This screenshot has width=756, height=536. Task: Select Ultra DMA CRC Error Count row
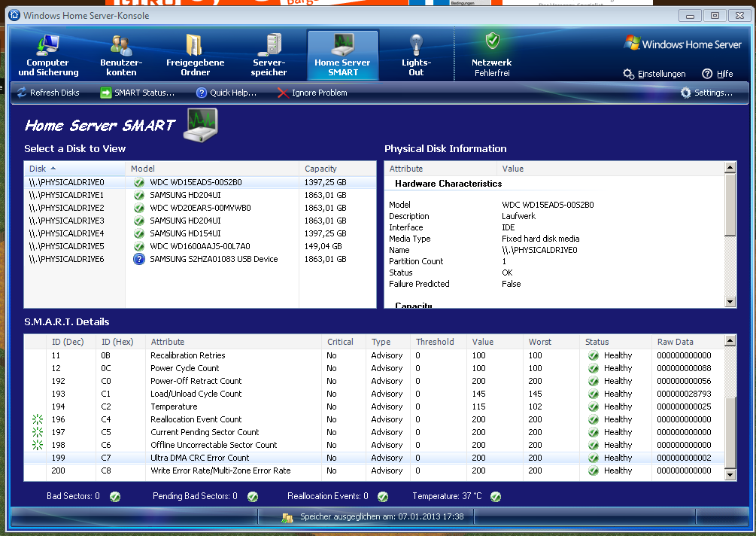click(374, 458)
